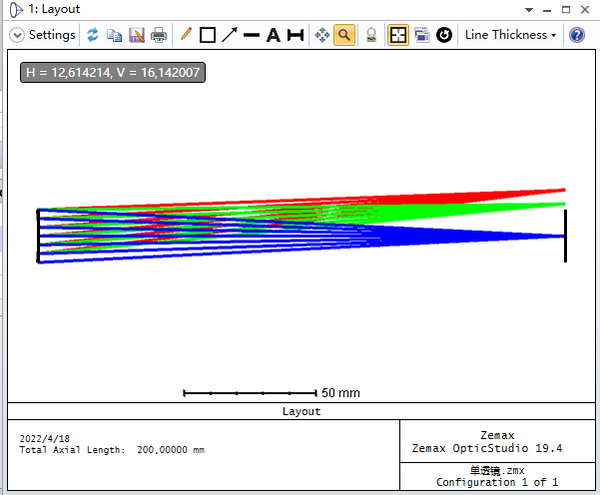Screen dimensions: 600x495
Task: Click the Layout window icon in the title bar
Action: click(x=16, y=10)
